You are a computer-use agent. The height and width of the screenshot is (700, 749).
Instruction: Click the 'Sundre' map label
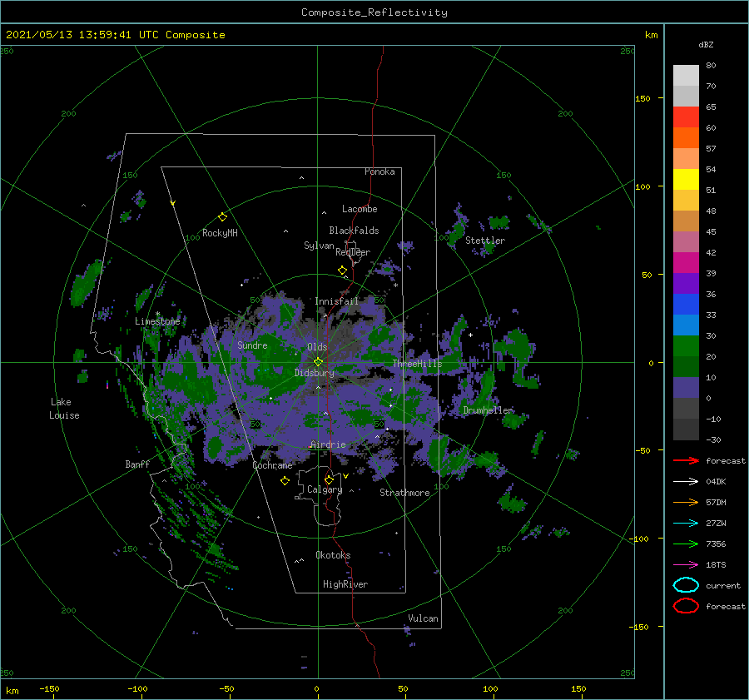(252, 345)
